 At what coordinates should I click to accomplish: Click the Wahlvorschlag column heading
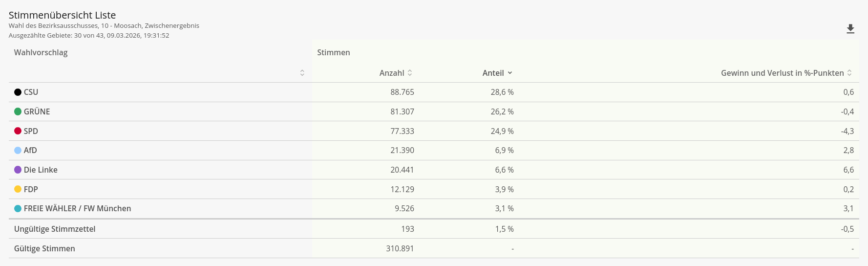pos(41,52)
